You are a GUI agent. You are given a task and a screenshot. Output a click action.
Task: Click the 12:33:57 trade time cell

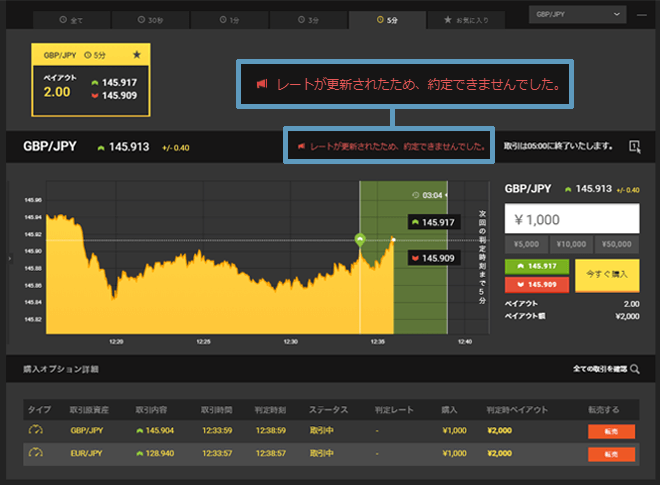(x=217, y=453)
